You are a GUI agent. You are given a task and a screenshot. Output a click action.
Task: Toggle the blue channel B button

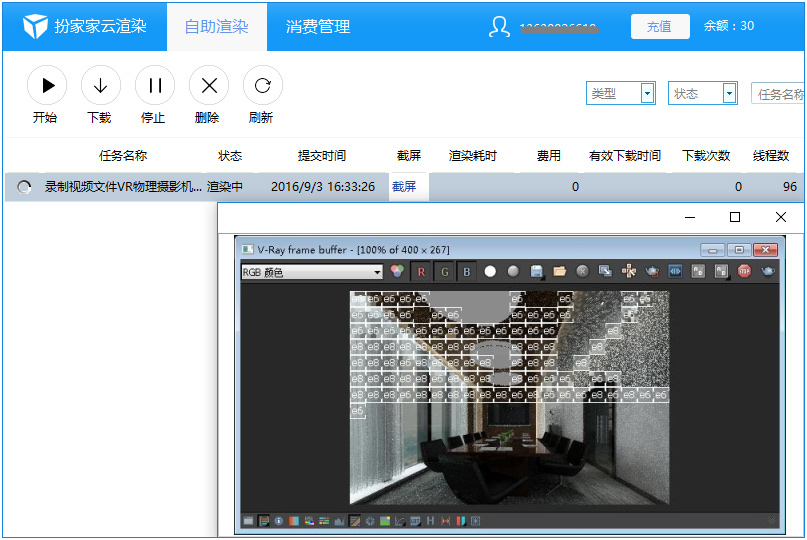pos(467,271)
